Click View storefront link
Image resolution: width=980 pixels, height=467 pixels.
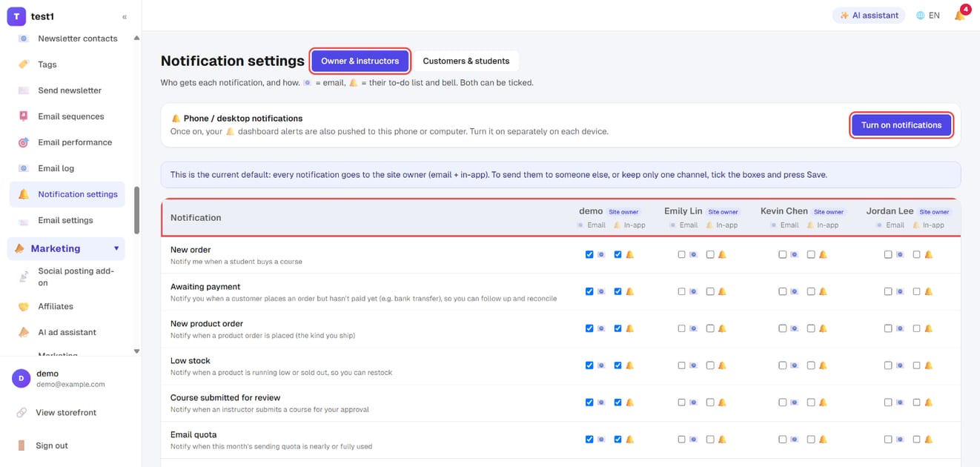(66, 412)
